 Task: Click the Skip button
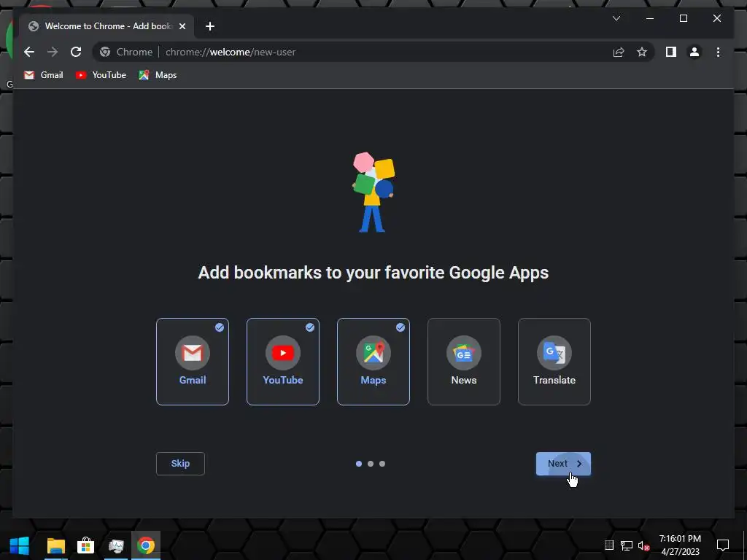tap(181, 463)
